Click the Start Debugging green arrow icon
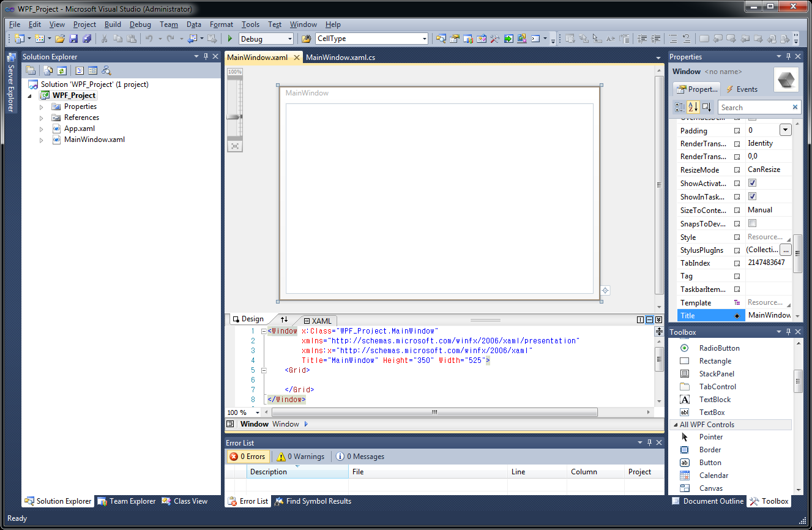This screenshot has height=530, width=812. [x=231, y=39]
